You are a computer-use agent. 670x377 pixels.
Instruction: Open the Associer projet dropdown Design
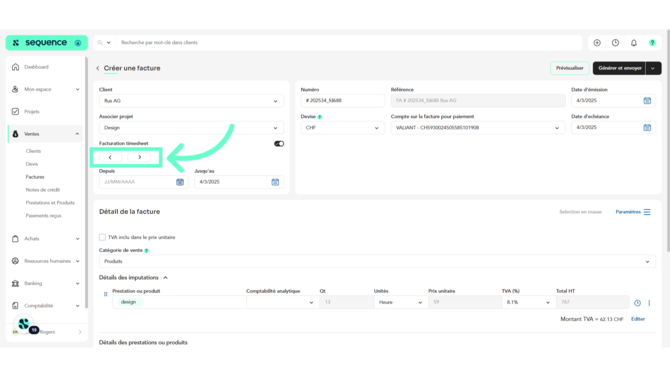coord(191,128)
